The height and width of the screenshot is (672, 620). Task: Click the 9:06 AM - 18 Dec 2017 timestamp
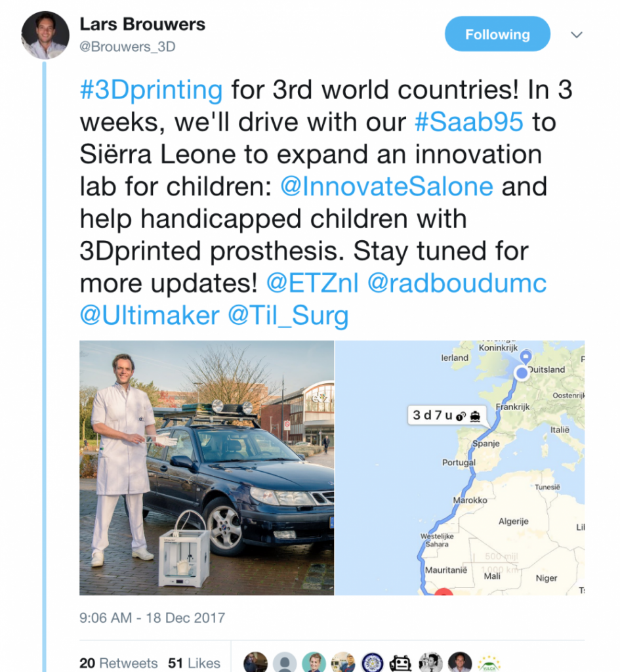click(152, 618)
